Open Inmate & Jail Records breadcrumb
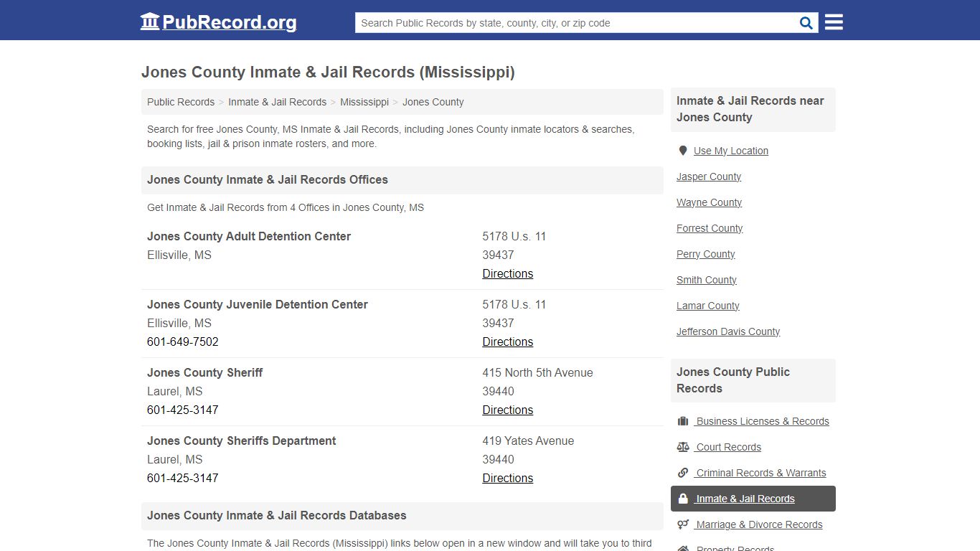Image resolution: width=980 pixels, height=551 pixels. (277, 102)
